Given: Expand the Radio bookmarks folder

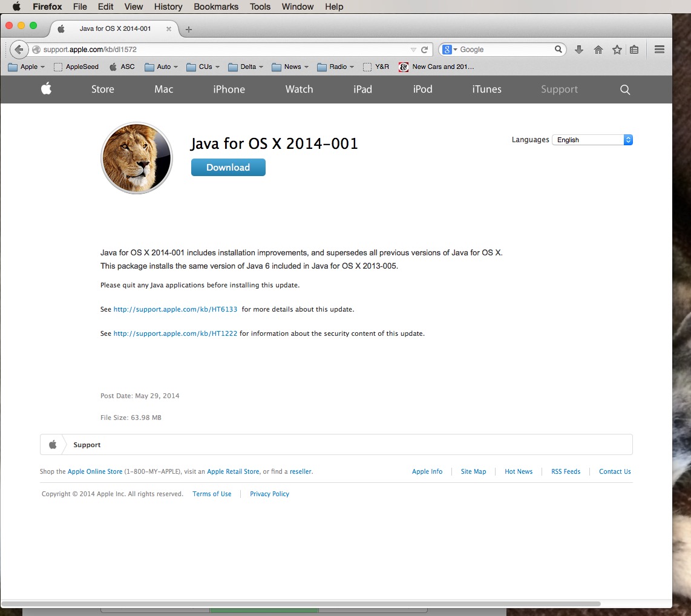Looking at the screenshot, I should tap(336, 67).
